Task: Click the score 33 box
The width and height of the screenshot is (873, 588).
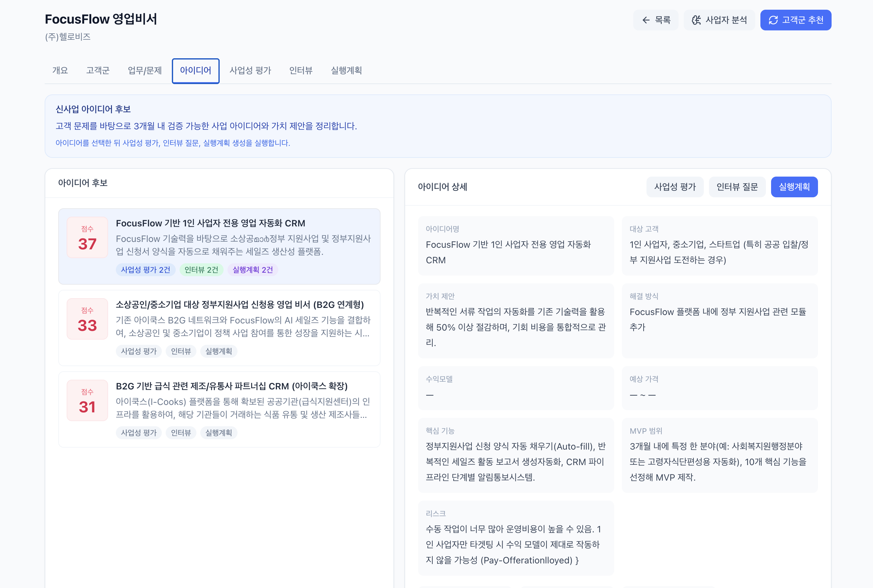Action: point(87,319)
